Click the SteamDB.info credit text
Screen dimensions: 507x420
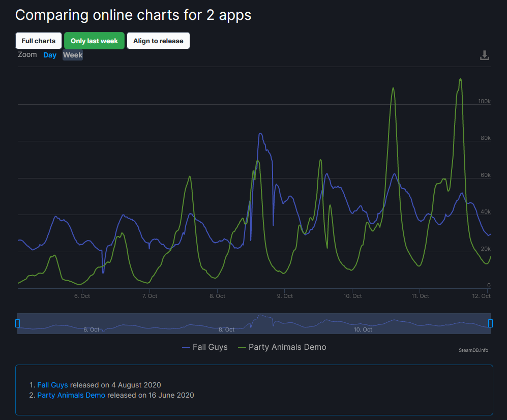pos(473,350)
